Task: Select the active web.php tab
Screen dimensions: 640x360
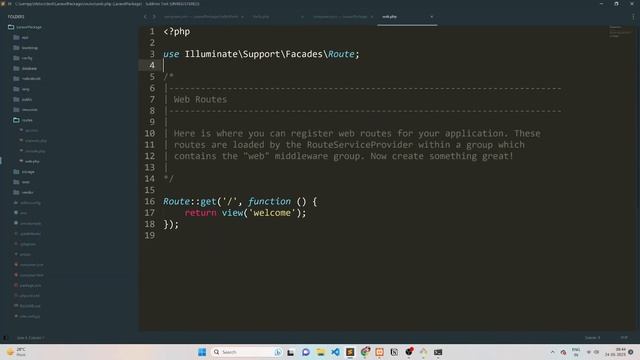Action: (x=407, y=17)
